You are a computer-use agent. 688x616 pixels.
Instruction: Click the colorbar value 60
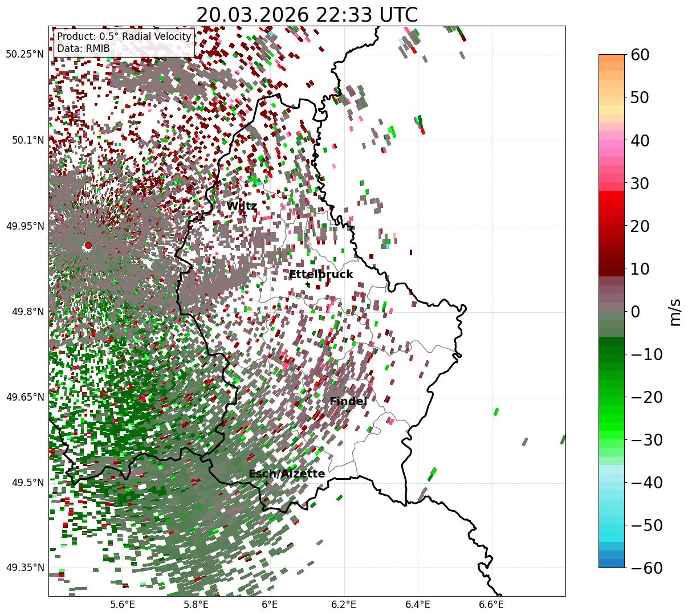[x=640, y=55]
